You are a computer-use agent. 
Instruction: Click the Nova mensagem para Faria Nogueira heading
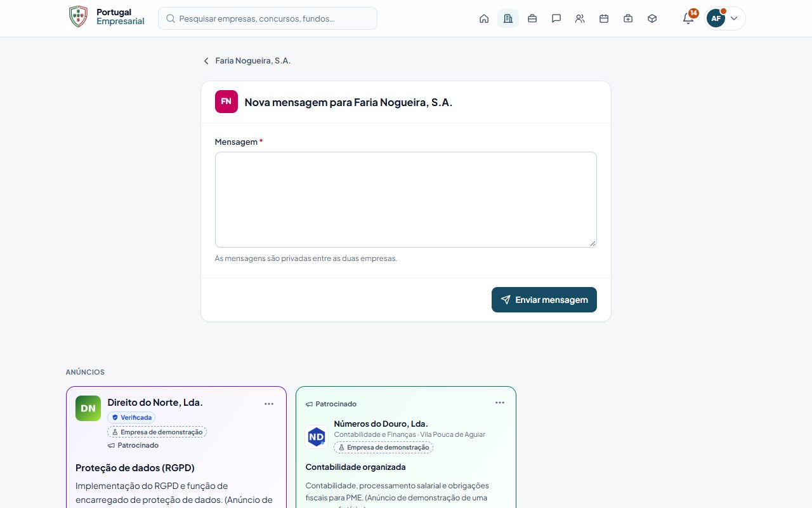349,102
